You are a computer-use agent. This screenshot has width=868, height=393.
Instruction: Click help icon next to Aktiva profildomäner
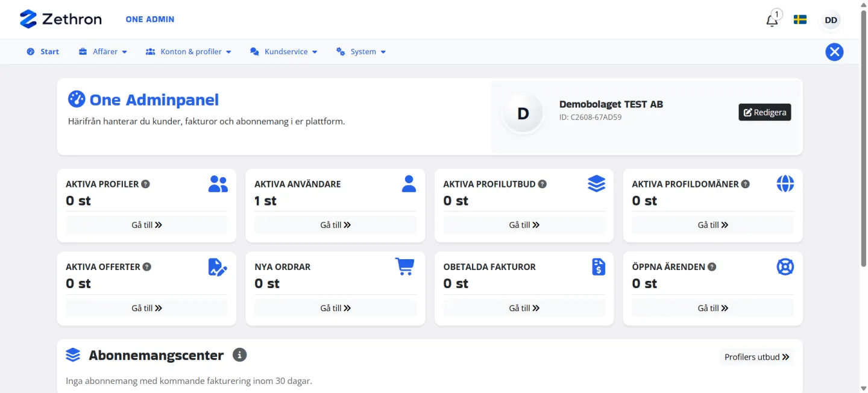click(746, 184)
